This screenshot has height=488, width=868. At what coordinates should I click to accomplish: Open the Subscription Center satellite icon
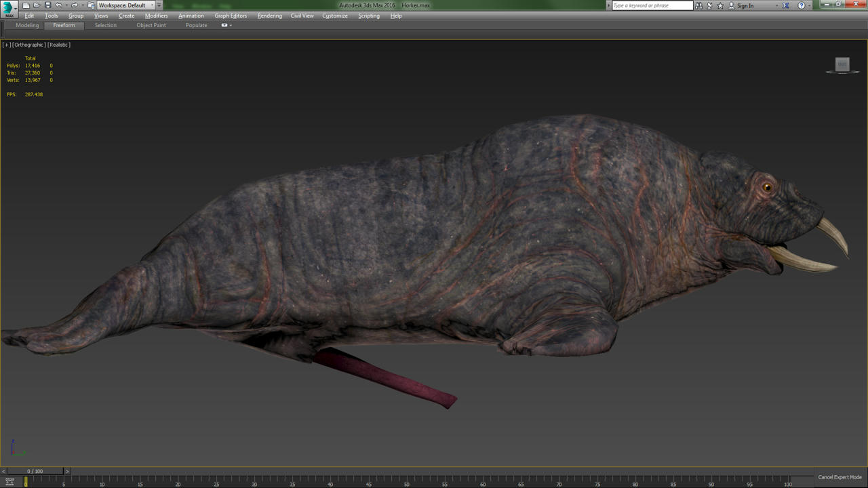[x=709, y=5]
